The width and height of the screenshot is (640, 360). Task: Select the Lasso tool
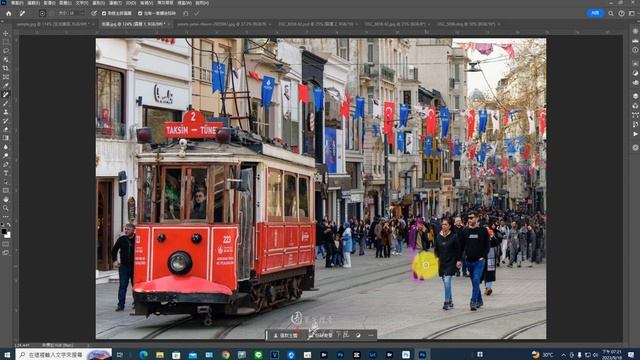tap(6, 51)
